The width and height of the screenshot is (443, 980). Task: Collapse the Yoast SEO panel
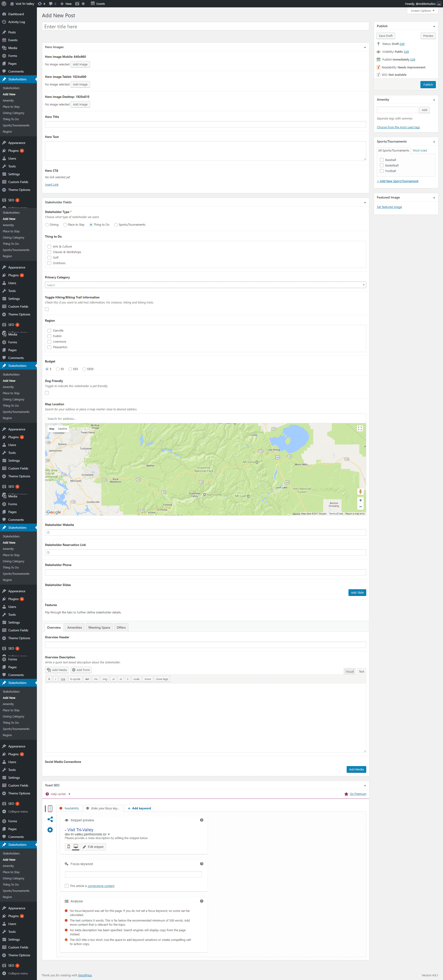[x=365, y=785]
